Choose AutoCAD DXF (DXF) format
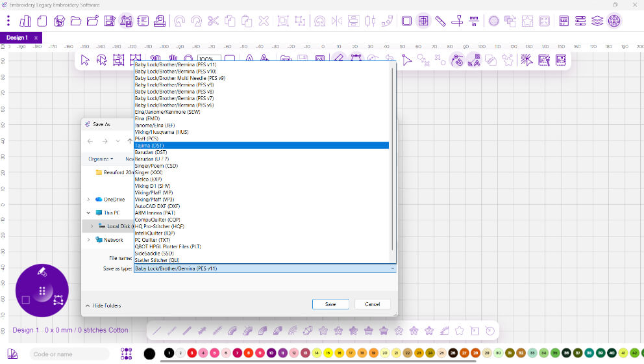 261,206
